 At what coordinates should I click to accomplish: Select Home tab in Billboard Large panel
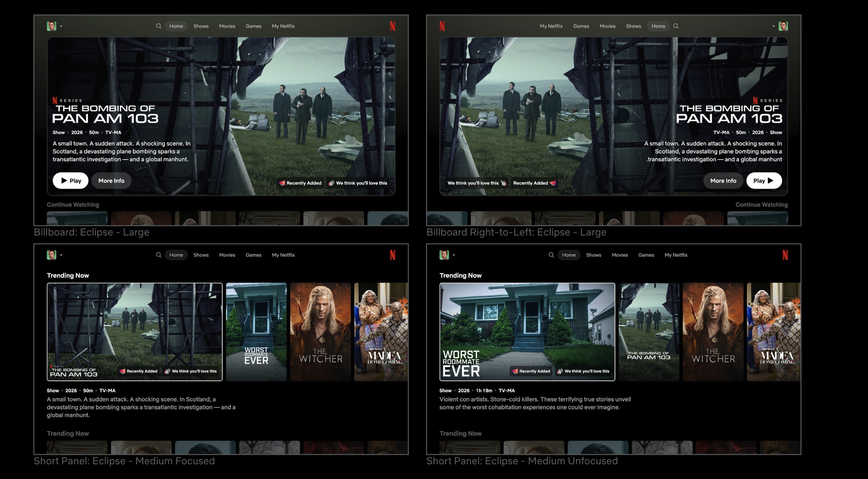click(176, 26)
